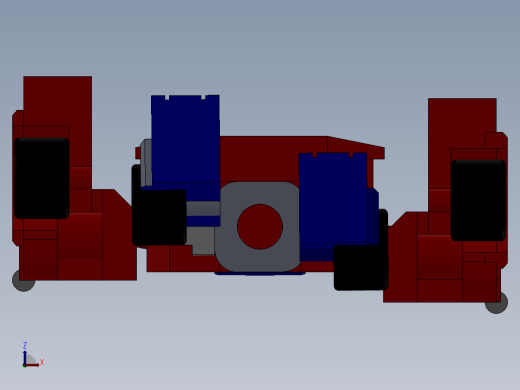This screenshot has width=520, height=390.
Task: Pick the red circular bore in gray housing
Action: pos(260,227)
